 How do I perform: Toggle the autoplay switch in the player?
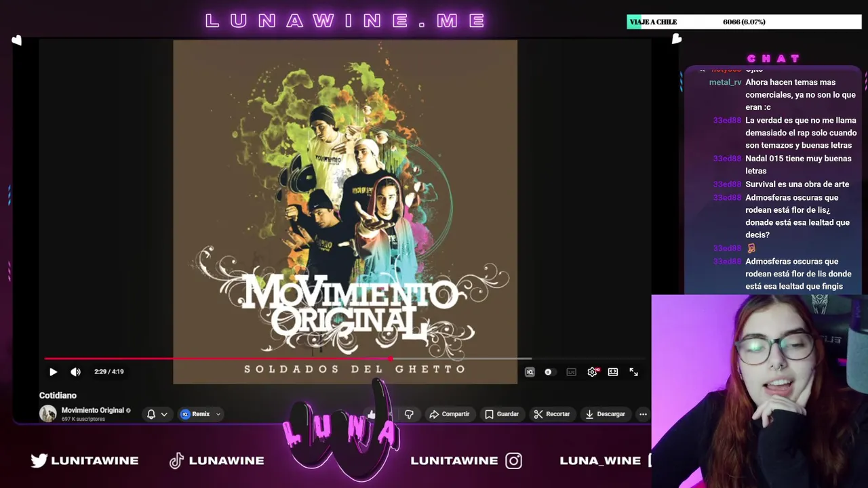[x=549, y=371]
